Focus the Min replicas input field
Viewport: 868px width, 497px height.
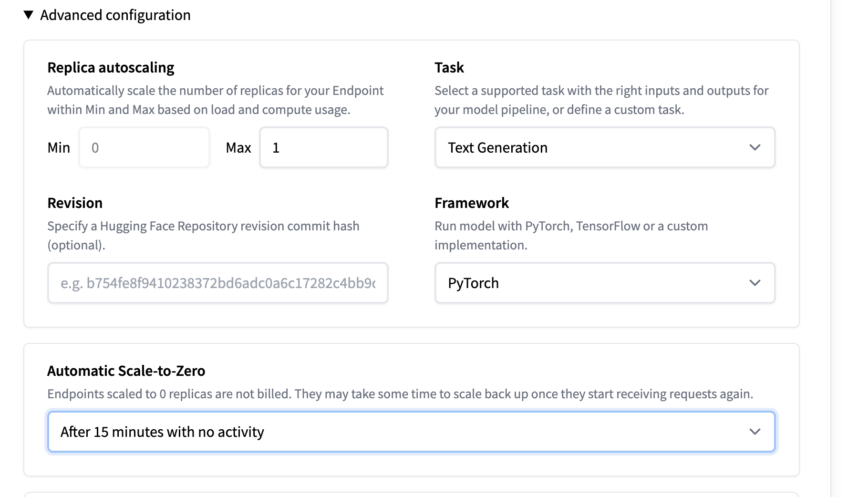(144, 147)
